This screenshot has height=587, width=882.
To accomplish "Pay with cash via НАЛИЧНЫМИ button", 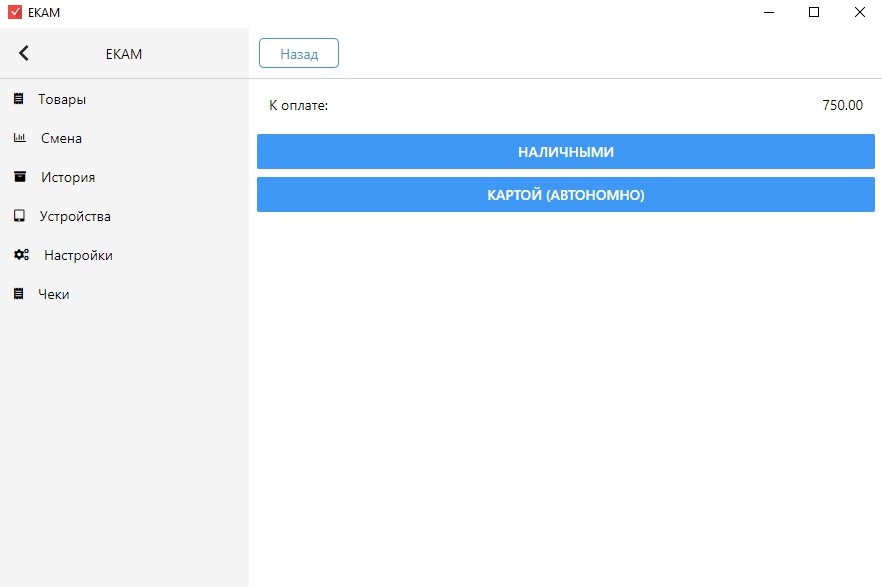I will click(566, 151).
